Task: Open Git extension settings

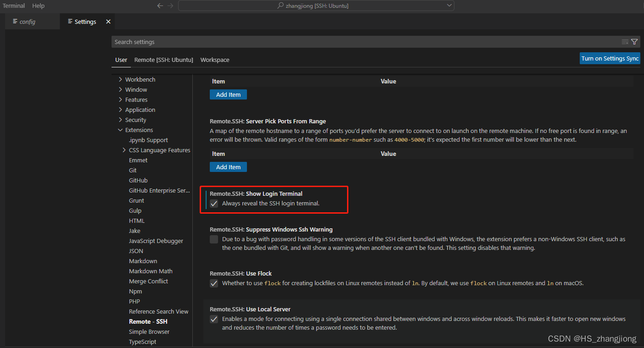Action: [133, 170]
